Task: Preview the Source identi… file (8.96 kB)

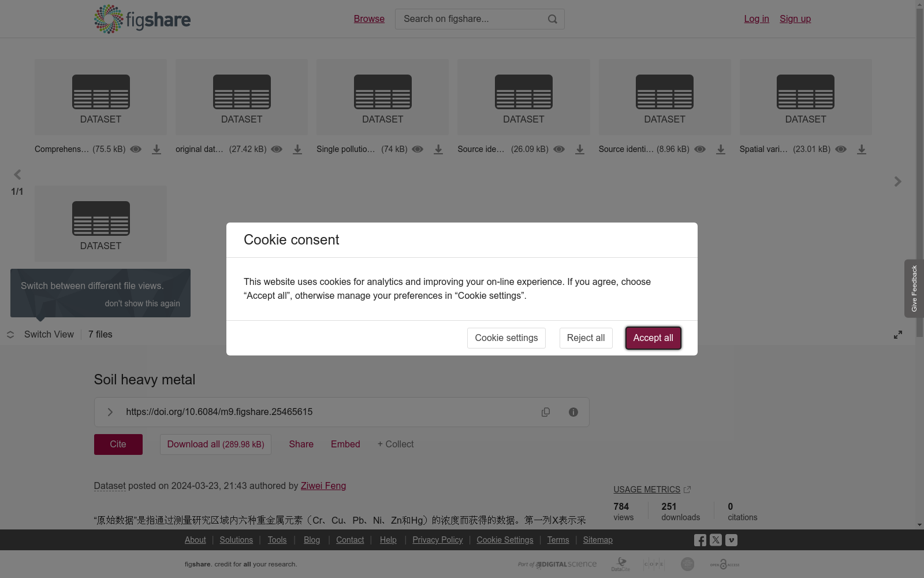Action: (x=700, y=149)
